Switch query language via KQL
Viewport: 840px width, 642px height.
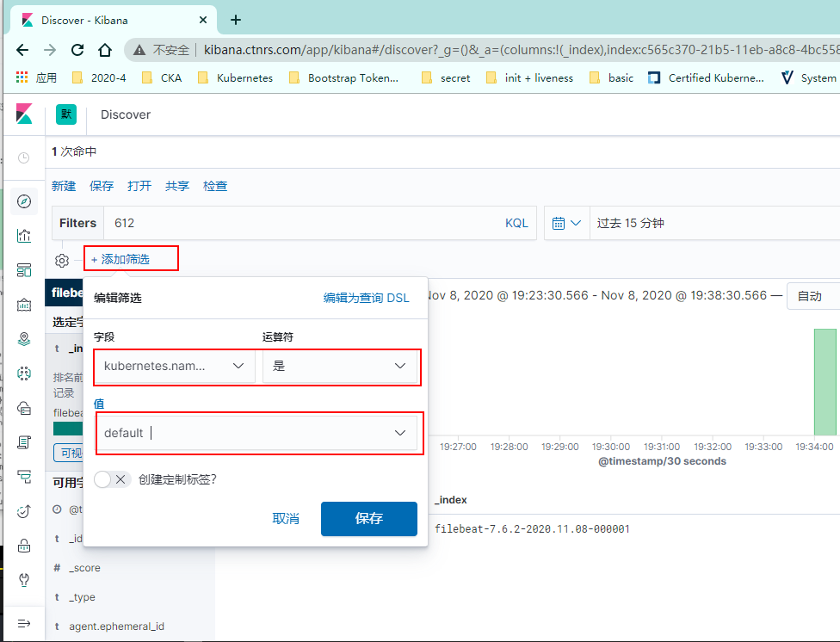[x=516, y=223]
